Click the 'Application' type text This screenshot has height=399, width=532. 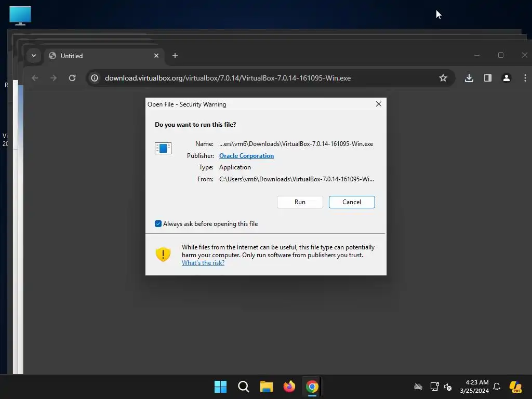[x=235, y=167]
